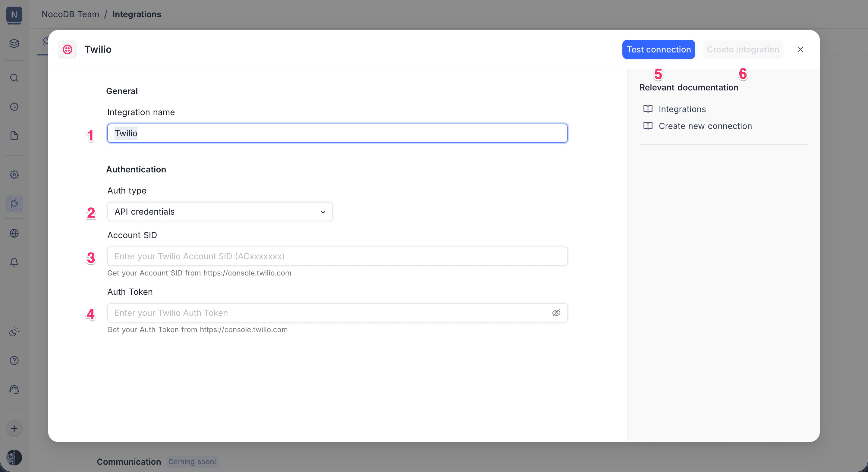Click the Test connection button

click(x=659, y=49)
